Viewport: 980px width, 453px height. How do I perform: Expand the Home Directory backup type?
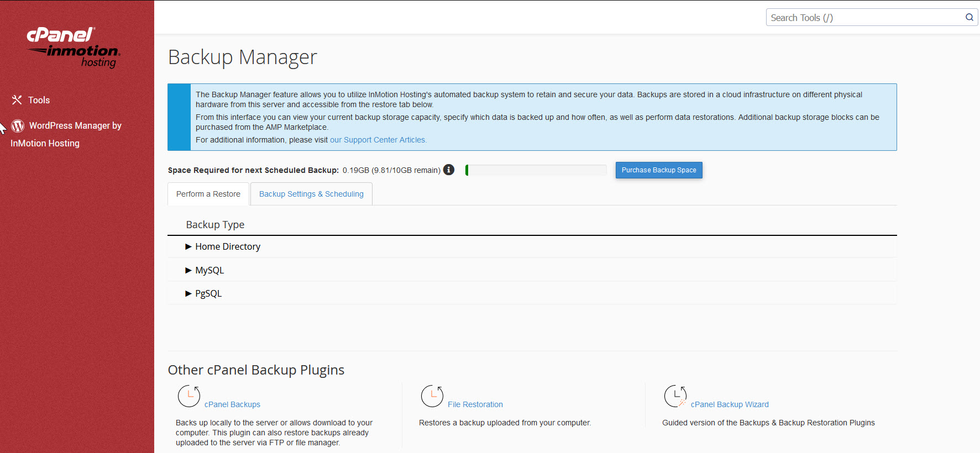227,246
